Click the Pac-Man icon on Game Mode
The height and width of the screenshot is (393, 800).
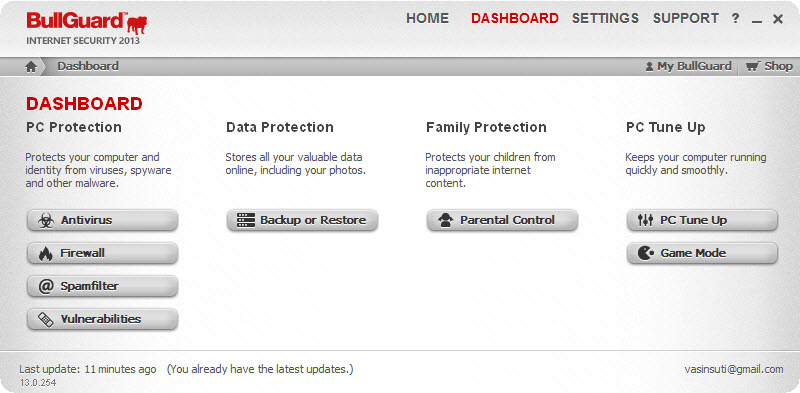tap(645, 253)
